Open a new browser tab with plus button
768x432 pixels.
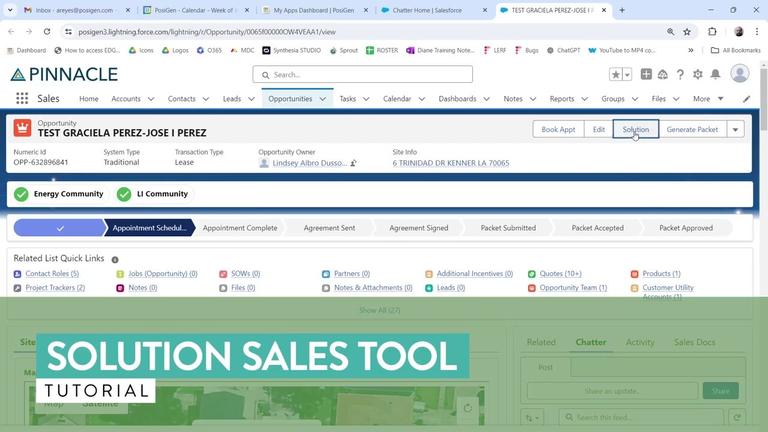point(622,10)
